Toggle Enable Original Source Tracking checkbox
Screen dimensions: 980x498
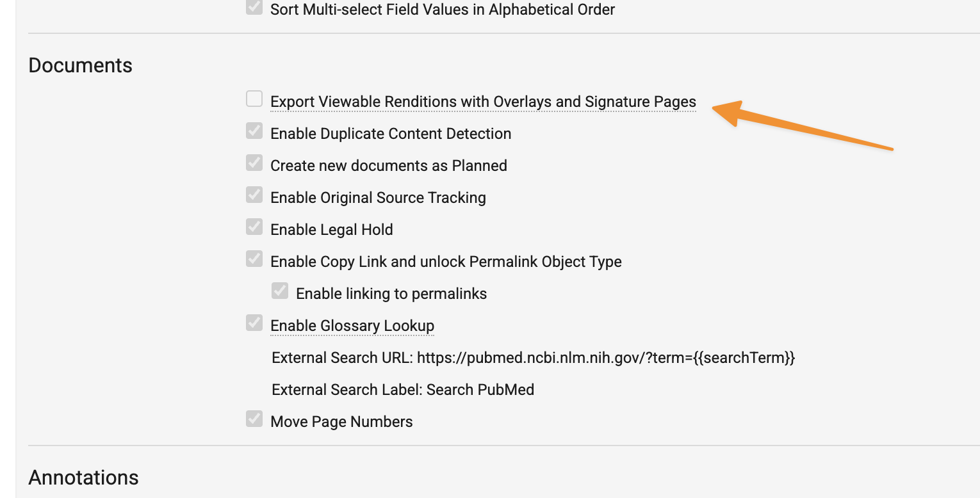click(x=254, y=195)
